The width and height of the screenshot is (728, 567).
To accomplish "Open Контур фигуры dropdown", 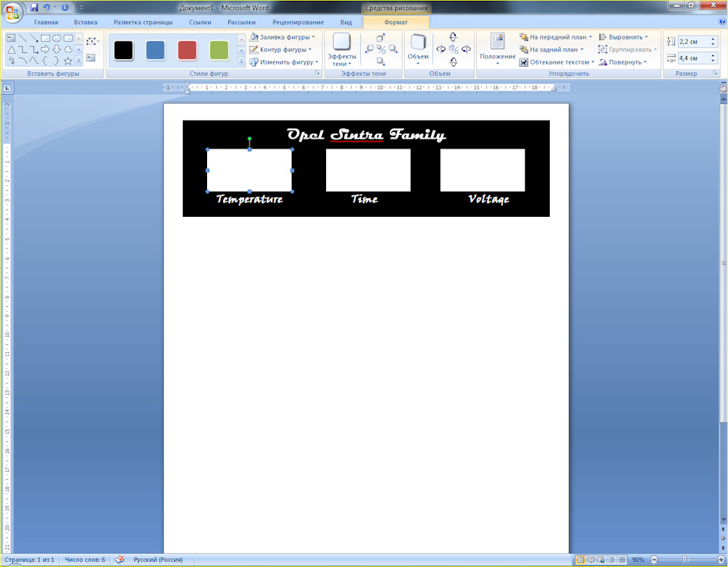I will (x=281, y=49).
